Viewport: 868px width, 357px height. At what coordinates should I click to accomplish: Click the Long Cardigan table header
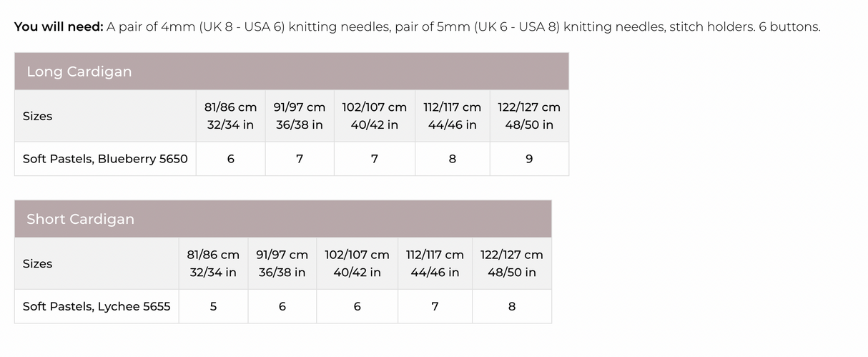[x=79, y=72]
